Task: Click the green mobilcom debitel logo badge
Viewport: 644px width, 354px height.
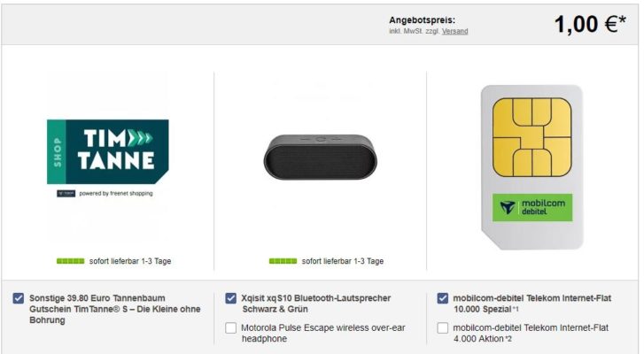Action: point(532,207)
